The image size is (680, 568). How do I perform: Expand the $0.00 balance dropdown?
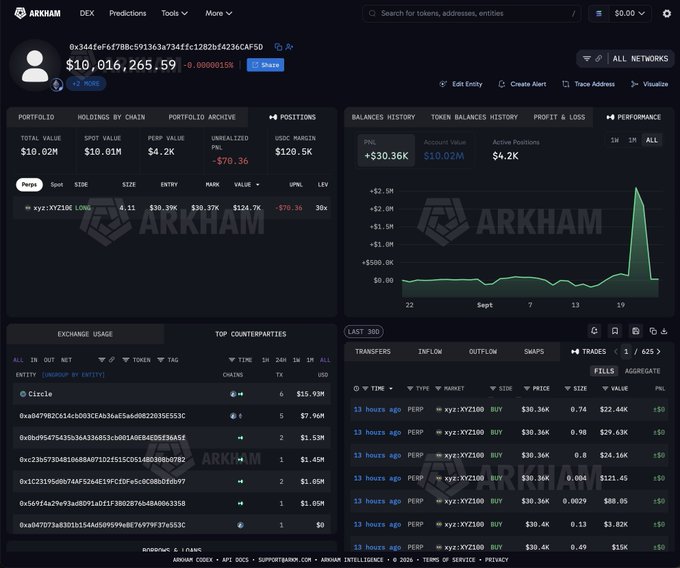point(629,13)
